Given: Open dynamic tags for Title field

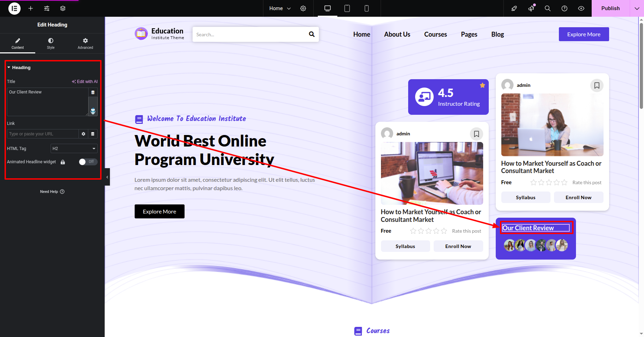Looking at the screenshot, I should [93, 92].
